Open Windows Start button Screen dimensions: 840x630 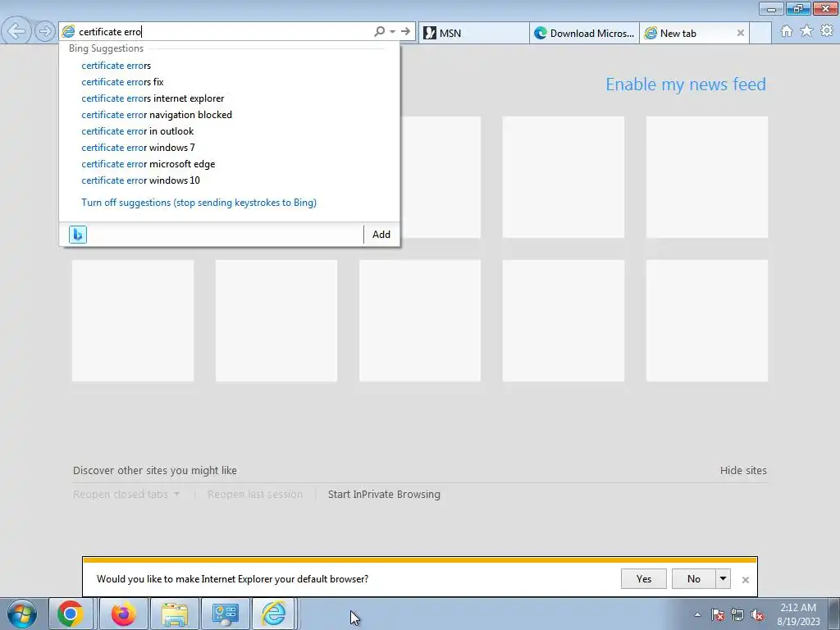(x=21, y=614)
